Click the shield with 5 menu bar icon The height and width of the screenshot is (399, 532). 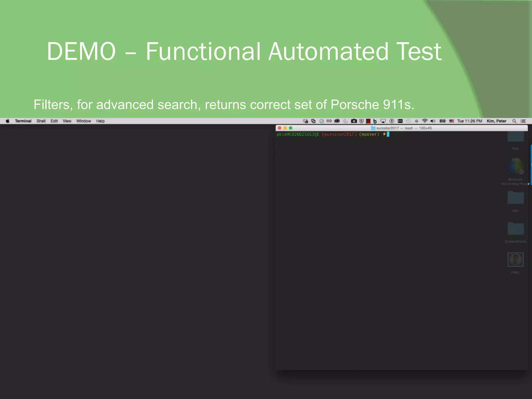click(x=361, y=121)
